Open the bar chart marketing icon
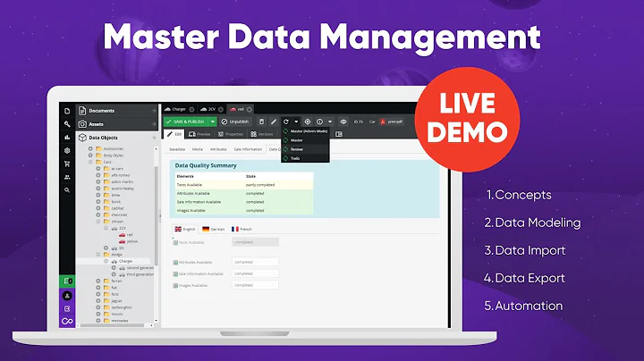Screen dimensions: 644x361 [67, 138]
